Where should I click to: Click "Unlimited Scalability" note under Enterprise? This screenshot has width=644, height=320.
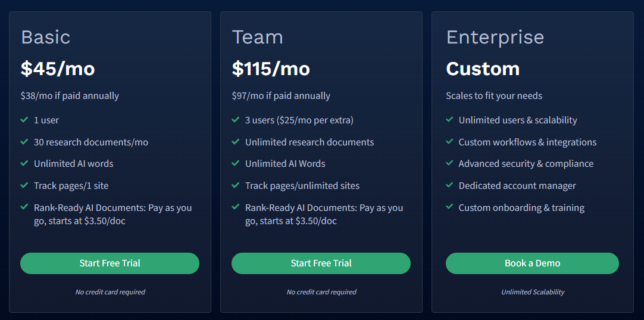point(533,292)
